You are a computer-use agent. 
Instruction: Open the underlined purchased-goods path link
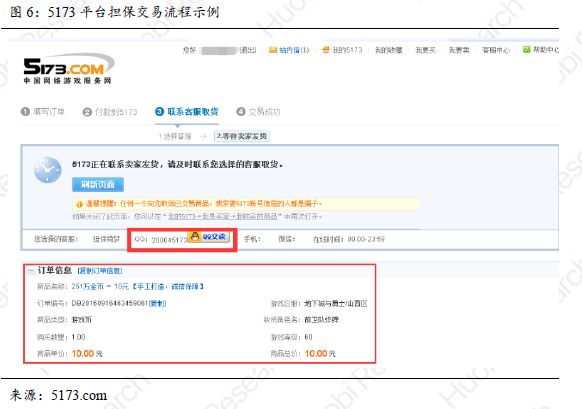pos(222,216)
